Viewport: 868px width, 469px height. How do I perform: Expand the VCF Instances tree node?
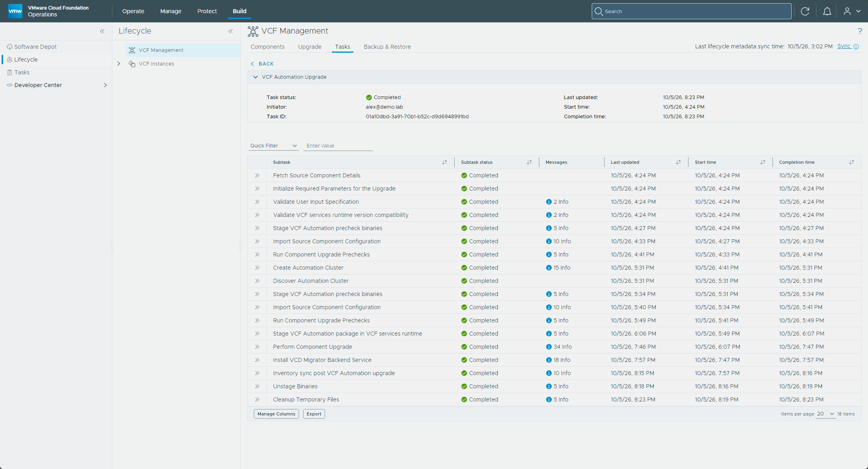119,64
